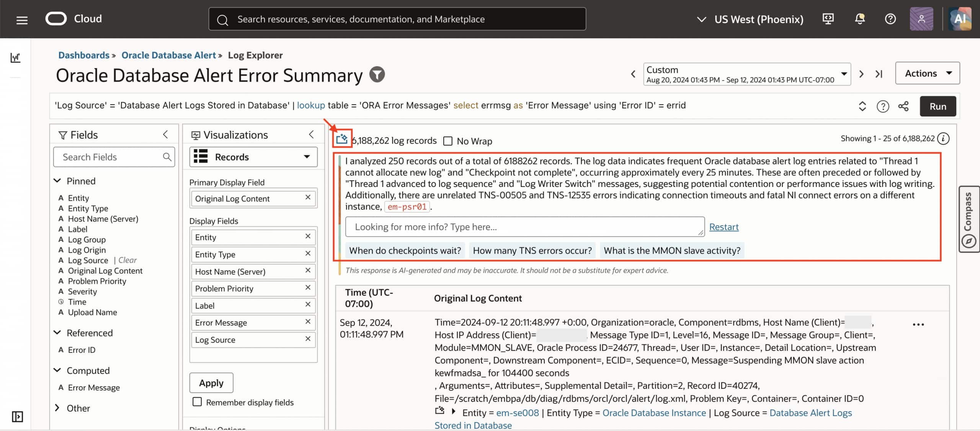Share the query with share icon

coord(903,106)
